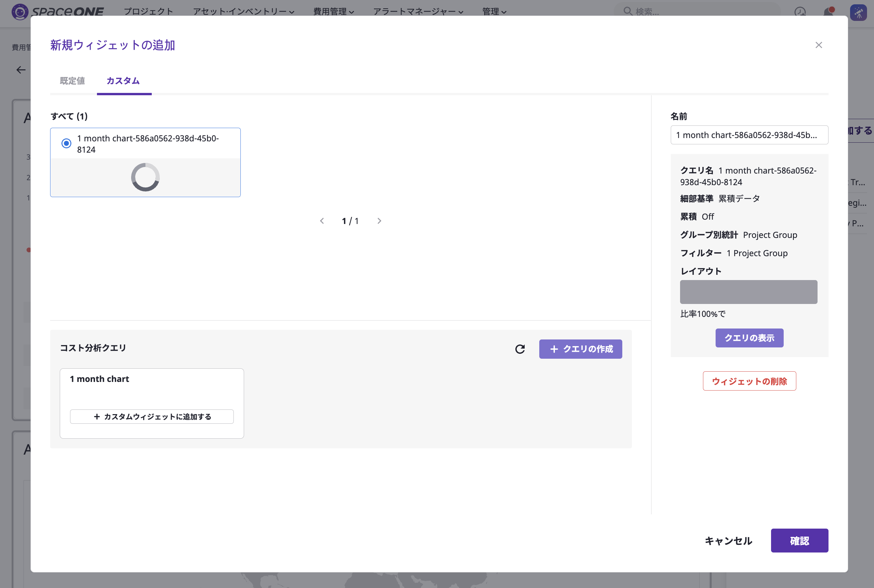
Task: Click カスタムウィジェットに追加する button
Action: click(152, 417)
